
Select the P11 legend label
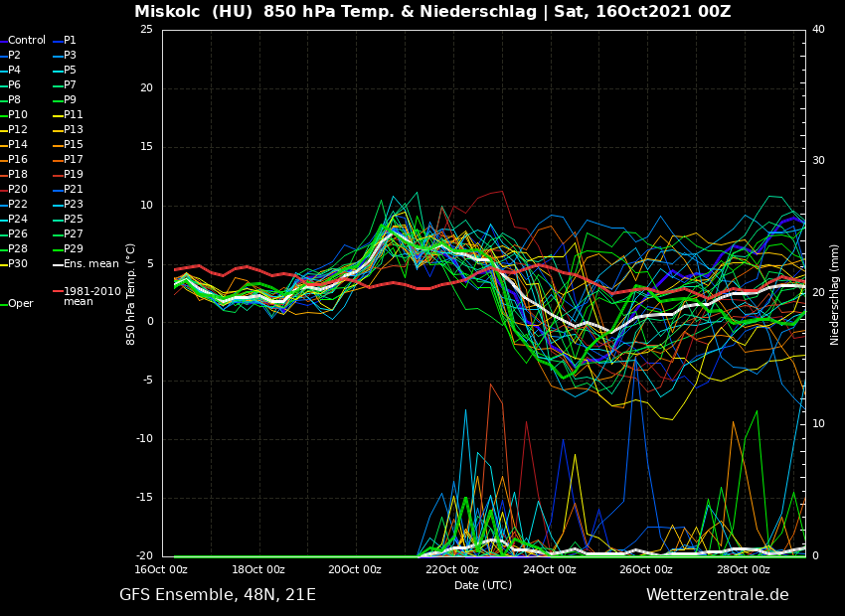tap(74, 115)
